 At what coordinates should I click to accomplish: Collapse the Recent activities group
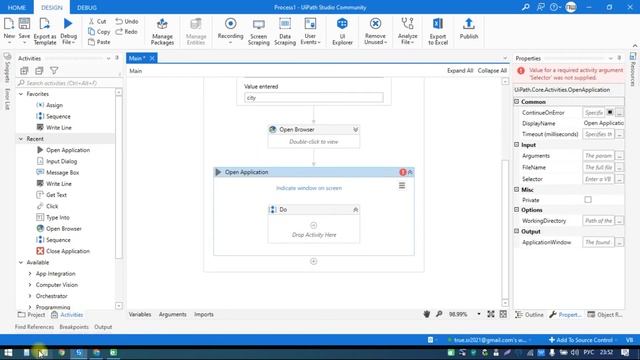(21, 139)
